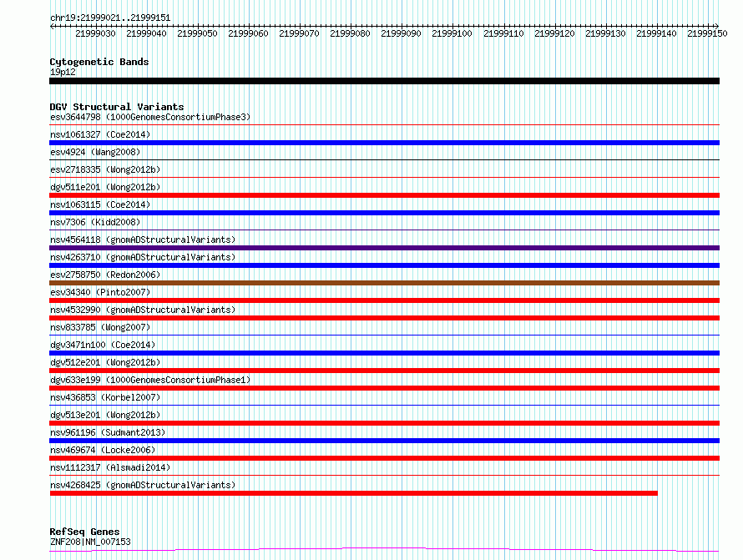Open variant nsv1112317 (Alsmadi2014)
This screenshot has width=743, height=560.
pyautogui.click(x=110, y=467)
